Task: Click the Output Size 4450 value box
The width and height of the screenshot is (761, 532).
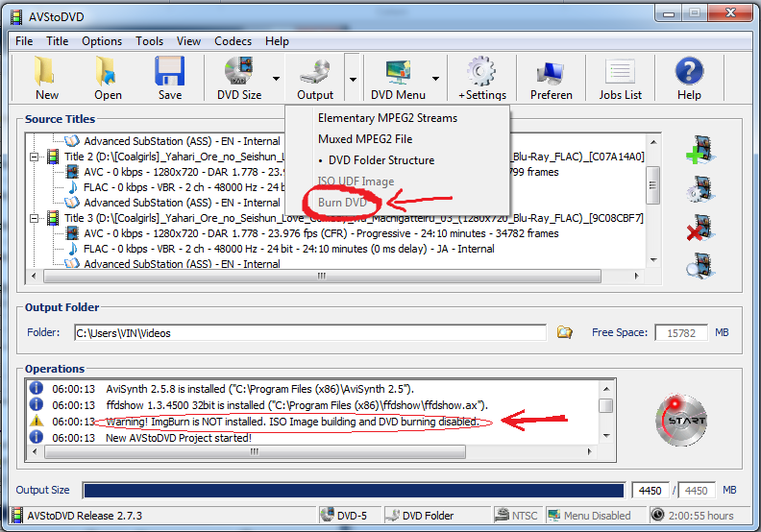Action: click(x=650, y=491)
